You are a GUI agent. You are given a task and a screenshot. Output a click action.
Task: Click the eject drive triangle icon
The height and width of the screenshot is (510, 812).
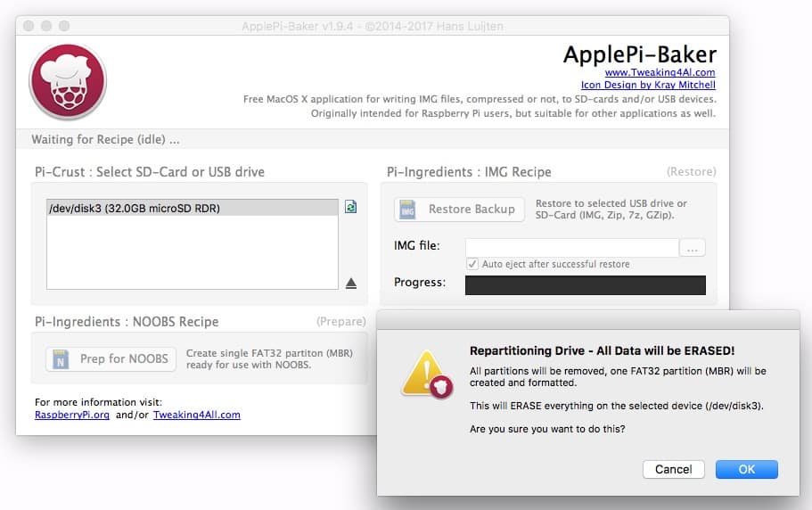coord(351,283)
